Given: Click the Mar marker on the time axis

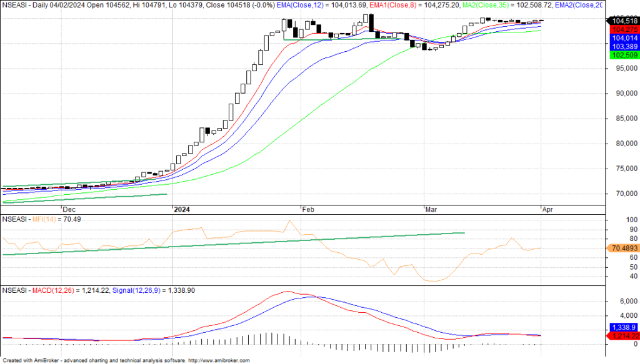Looking at the screenshot, I should pyautogui.click(x=431, y=210).
